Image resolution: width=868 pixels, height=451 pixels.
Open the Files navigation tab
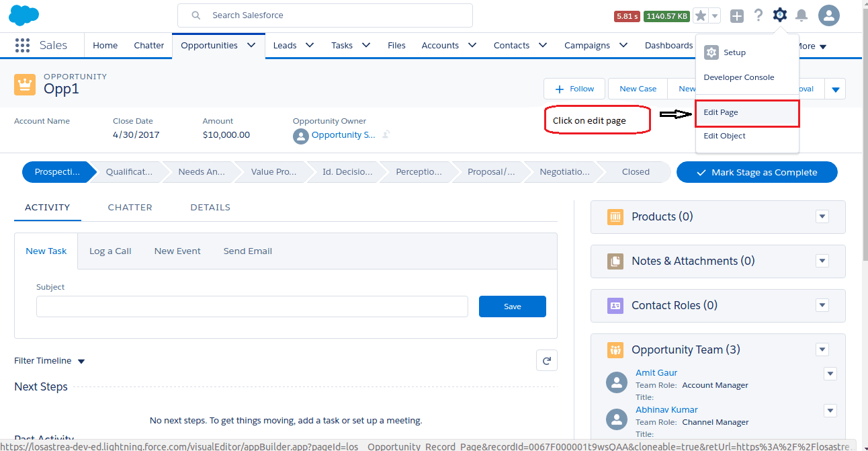[x=396, y=45]
